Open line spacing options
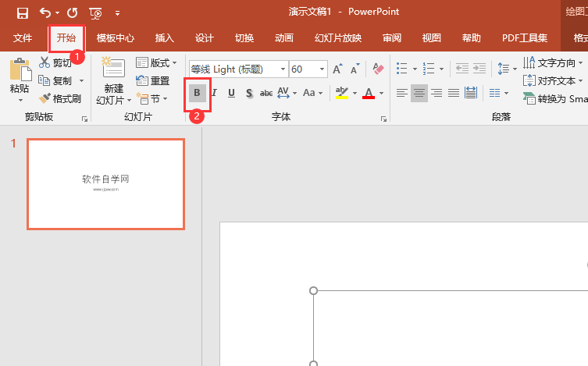The width and height of the screenshot is (588, 366). point(507,69)
